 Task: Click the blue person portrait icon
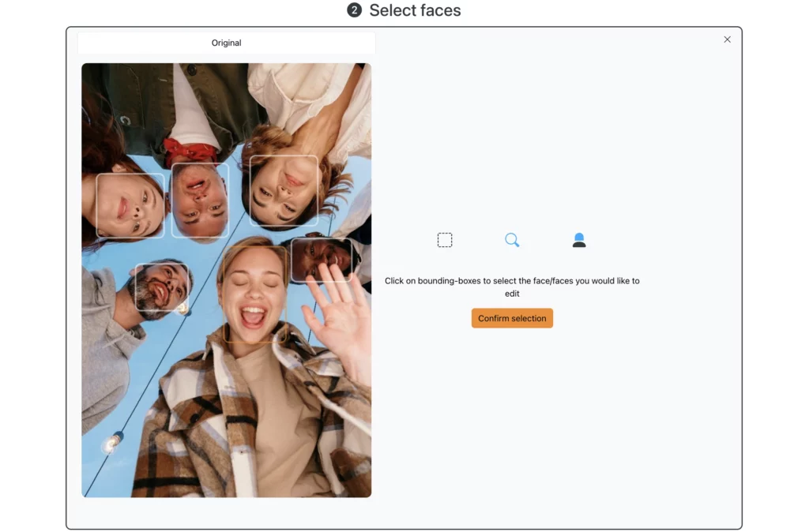point(579,239)
